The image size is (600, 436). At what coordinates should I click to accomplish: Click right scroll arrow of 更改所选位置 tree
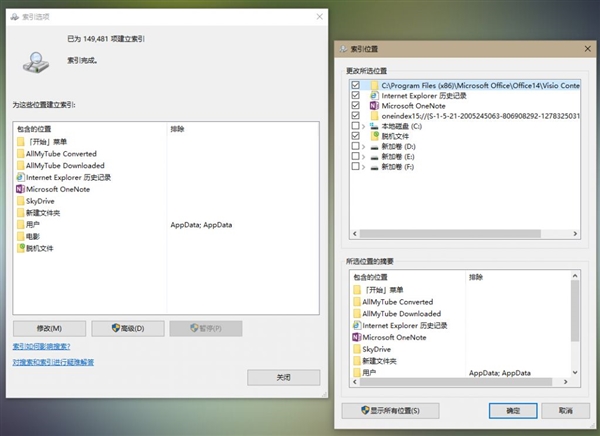pos(575,234)
